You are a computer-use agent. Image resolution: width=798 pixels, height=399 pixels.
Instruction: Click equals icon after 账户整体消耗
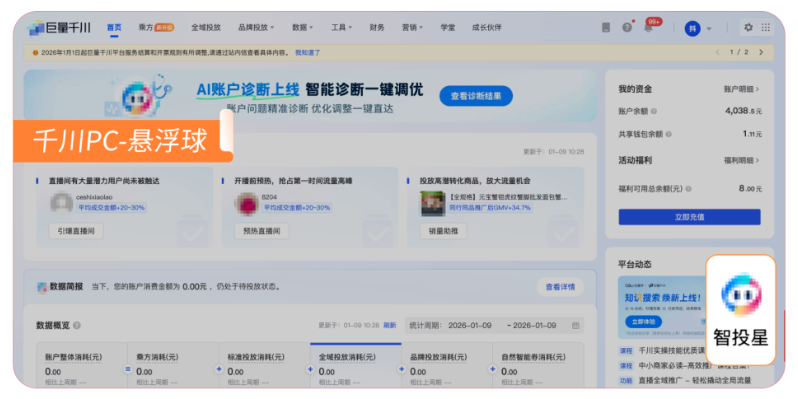(128, 369)
